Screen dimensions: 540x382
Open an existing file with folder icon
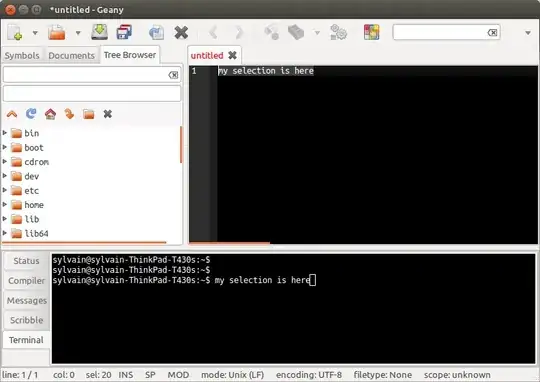click(57, 33)
